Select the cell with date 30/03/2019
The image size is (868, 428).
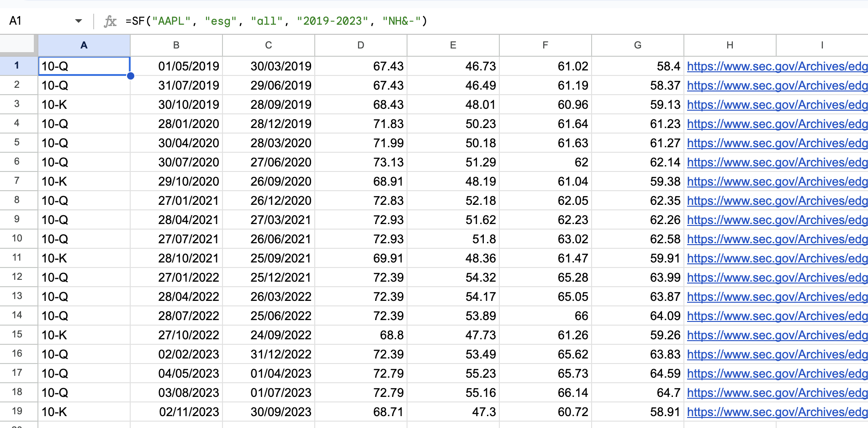[x=269, y=66]
